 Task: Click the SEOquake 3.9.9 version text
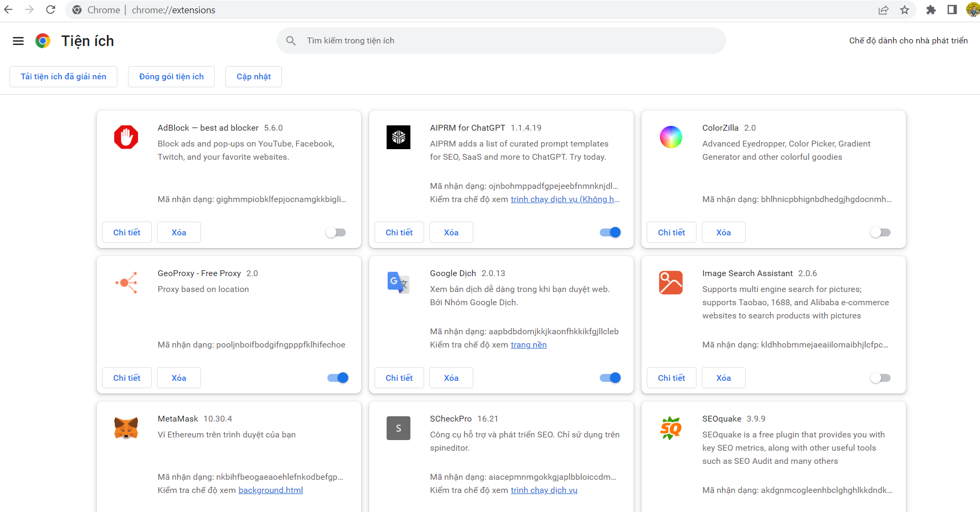[756, 419]
